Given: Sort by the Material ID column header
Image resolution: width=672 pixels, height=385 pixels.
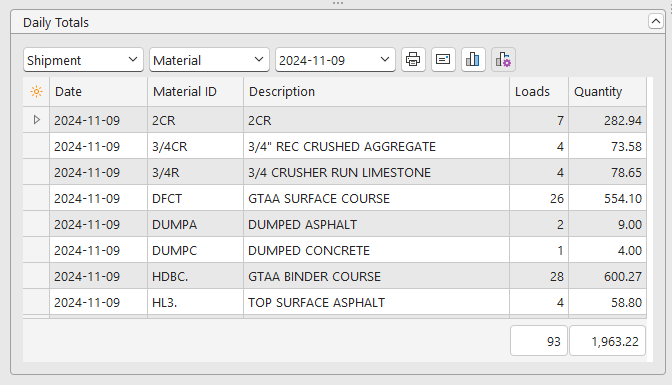Looking at the screenshot, I should point(195,92).
